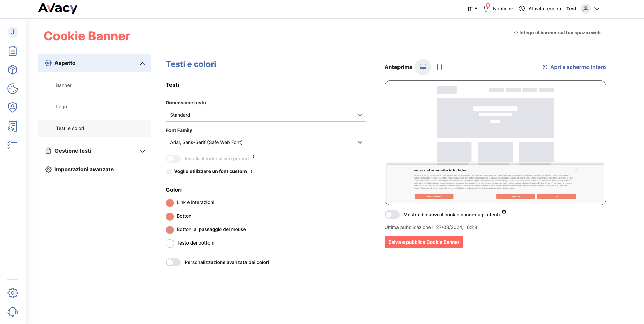Check Voglio utilizzare un font custom
Viewport: 644px width, 324px height.
coord(168,171)
